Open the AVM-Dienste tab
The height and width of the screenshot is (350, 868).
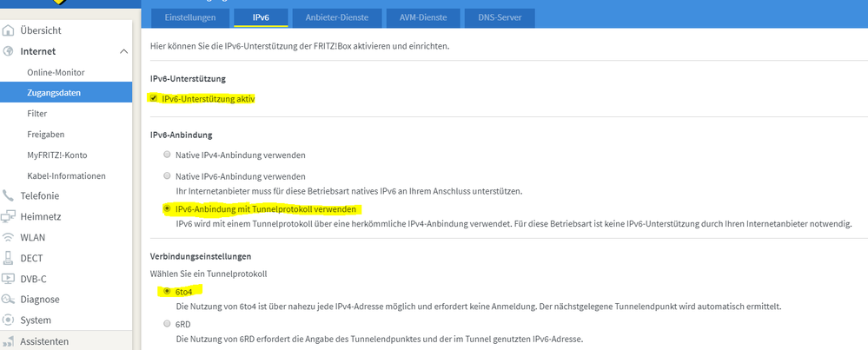(422, 17)
